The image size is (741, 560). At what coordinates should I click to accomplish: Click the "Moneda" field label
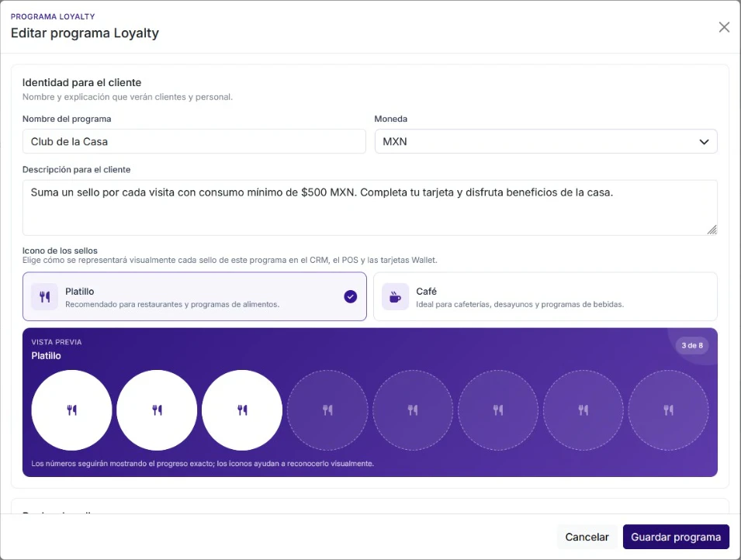click(x=391, y=119)
